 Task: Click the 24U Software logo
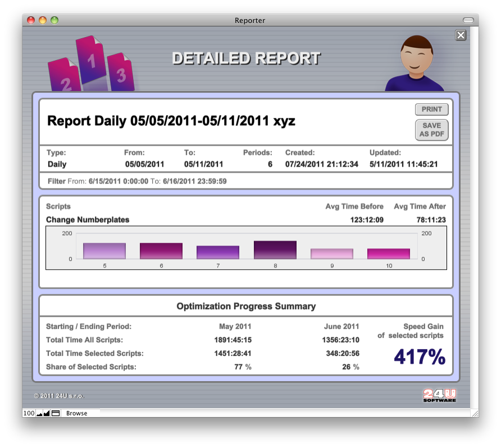(x=439, y=395)
